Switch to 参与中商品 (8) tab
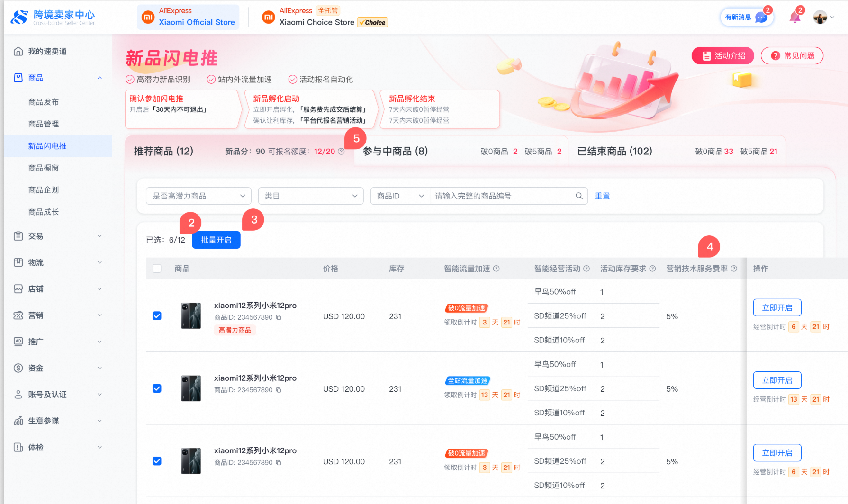Screen dimensions: 848x504 click(x=395, y=151)
